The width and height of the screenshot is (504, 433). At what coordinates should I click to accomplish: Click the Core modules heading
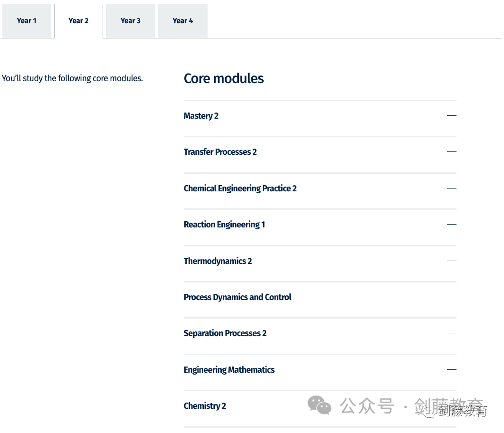point(224,78)
